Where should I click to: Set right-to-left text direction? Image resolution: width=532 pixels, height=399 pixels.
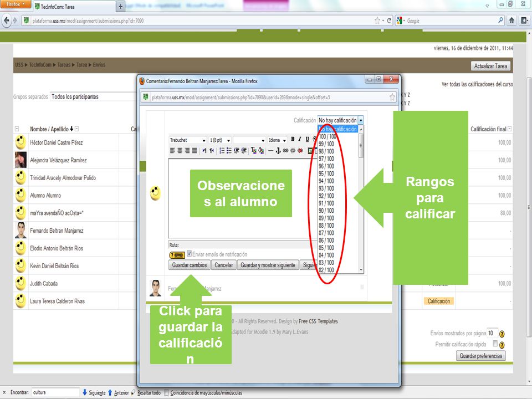click(x=212, y=150)
